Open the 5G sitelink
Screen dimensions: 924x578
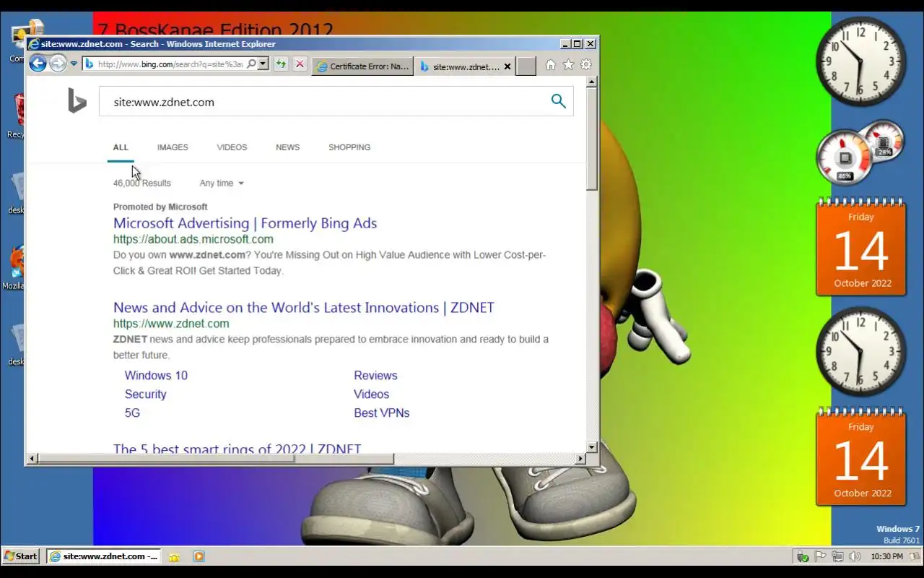click(x=132, y=413)
